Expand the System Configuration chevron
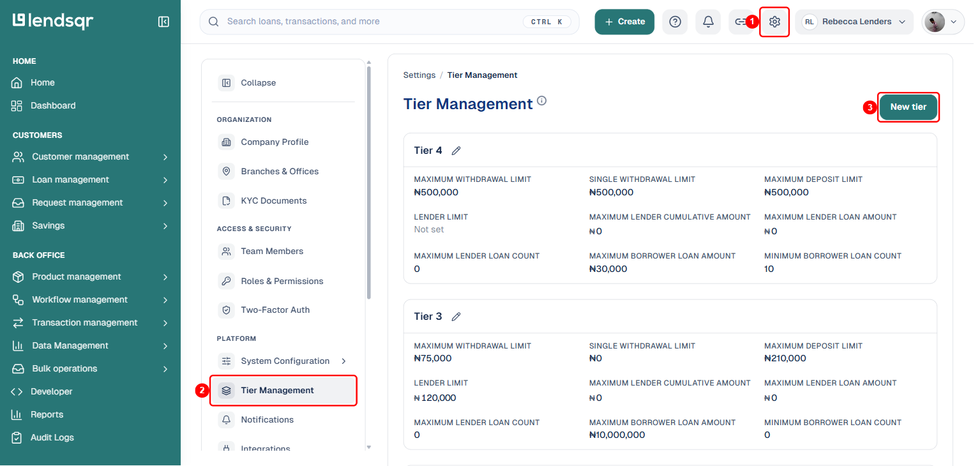980x466 pixels. (344, 361)
